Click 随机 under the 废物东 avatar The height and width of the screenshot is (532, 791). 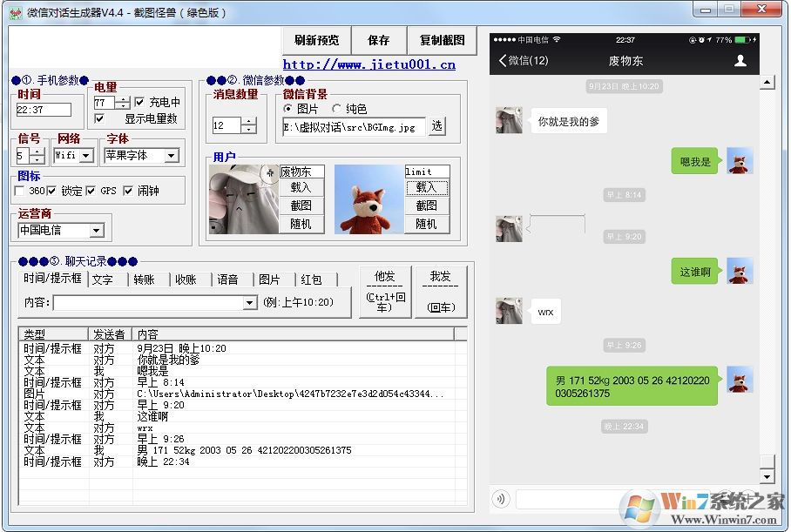click(x=302, y=224)
